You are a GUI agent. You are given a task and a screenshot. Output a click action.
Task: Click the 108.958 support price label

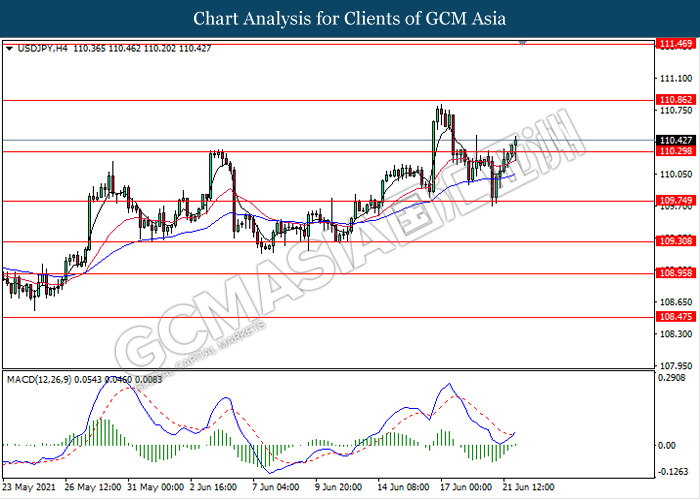[676, 273]
